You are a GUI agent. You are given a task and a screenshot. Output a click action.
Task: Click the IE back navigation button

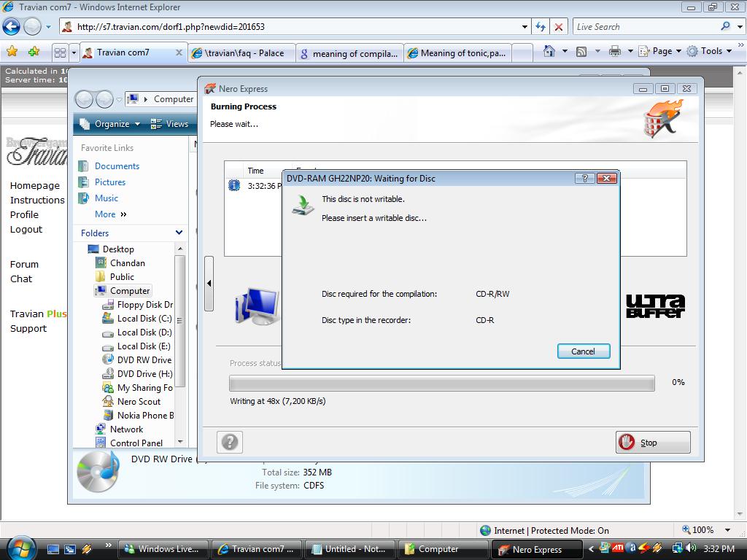[12, 27]
